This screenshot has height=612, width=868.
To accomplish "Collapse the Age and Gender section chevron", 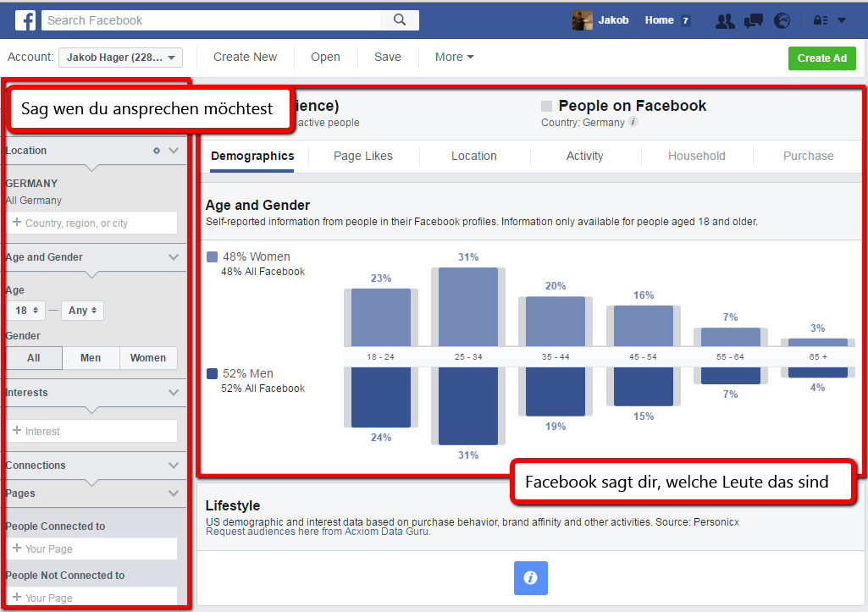I will [174, 257].
